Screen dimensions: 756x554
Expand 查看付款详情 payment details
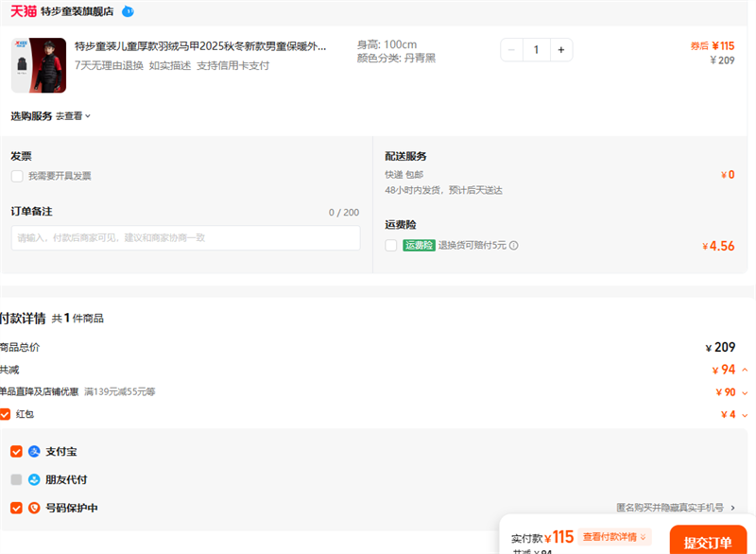(615, 537)
